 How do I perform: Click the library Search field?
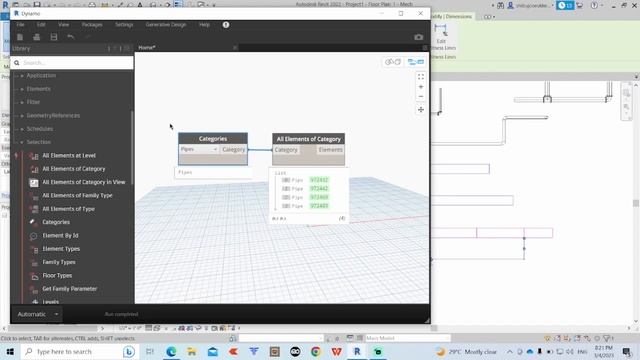(72, 63)
